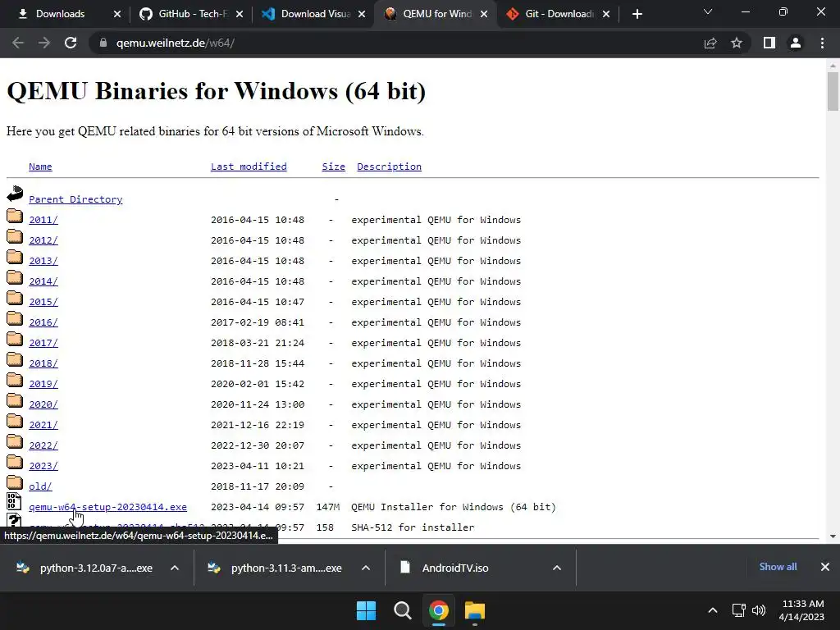Click the folder icon next to 2023/

15,463
